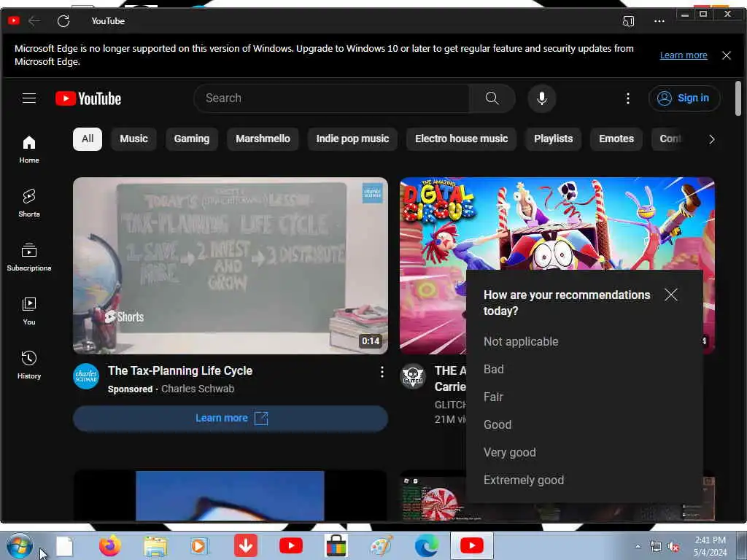Open Paint from the taskbar

(x=382, y=545)
